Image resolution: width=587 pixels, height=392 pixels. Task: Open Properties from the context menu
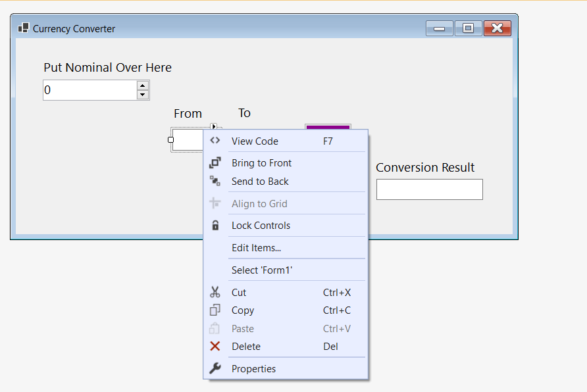[x=286, y=369]
